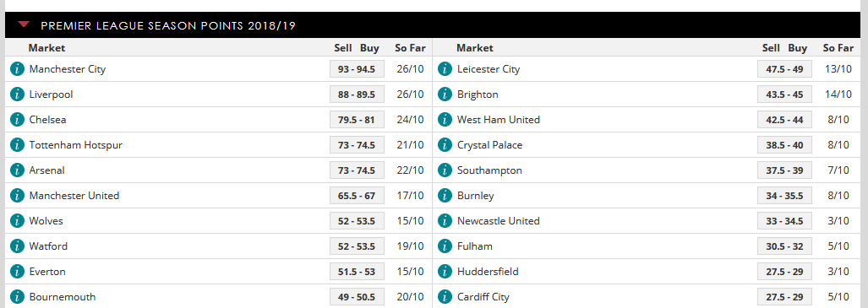Click the Watford market name
The width and height of the screenshot is (868, 308).
[48, 246]
